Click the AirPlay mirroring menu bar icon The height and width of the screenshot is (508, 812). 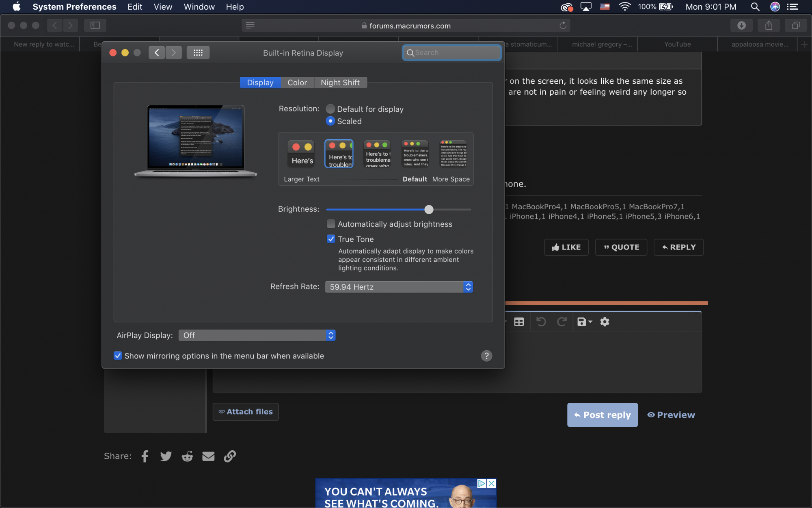pyautogui.click(x=585, y=7)
